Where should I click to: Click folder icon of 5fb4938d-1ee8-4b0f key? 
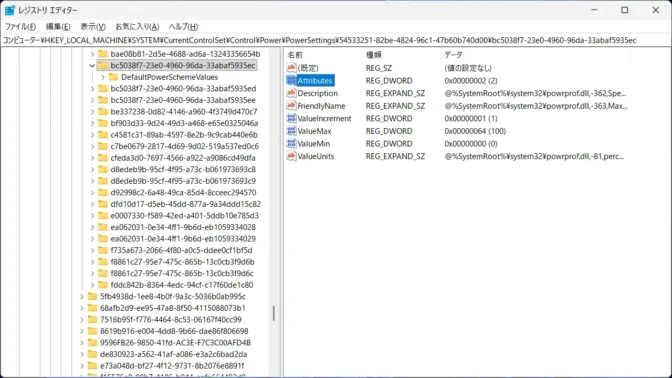tap(93, 297)
